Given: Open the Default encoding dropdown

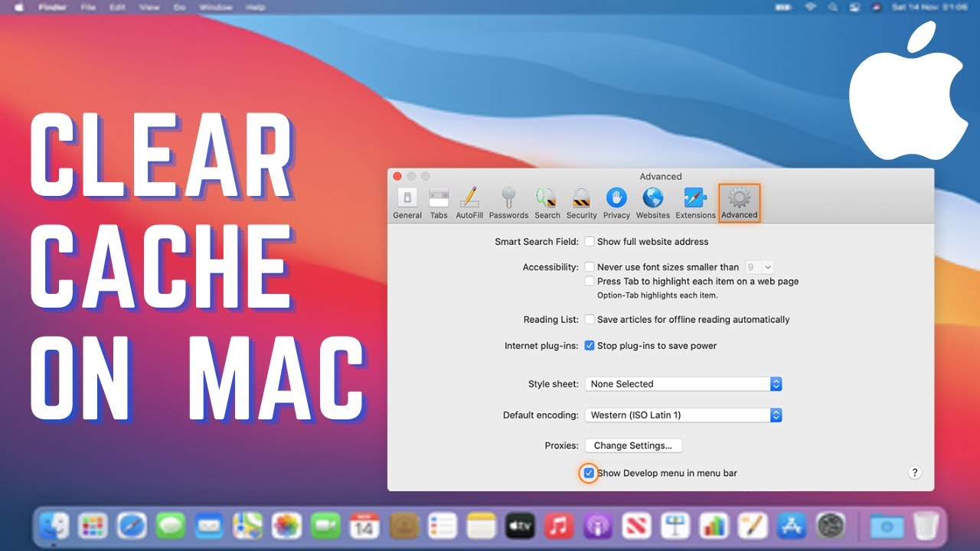Looking at the screenshot, I should [775, 415].
